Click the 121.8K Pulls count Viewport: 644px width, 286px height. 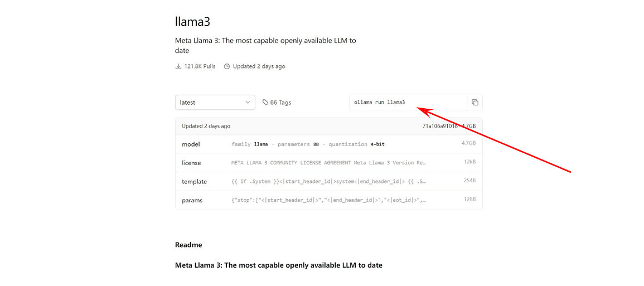coord(200,66)
